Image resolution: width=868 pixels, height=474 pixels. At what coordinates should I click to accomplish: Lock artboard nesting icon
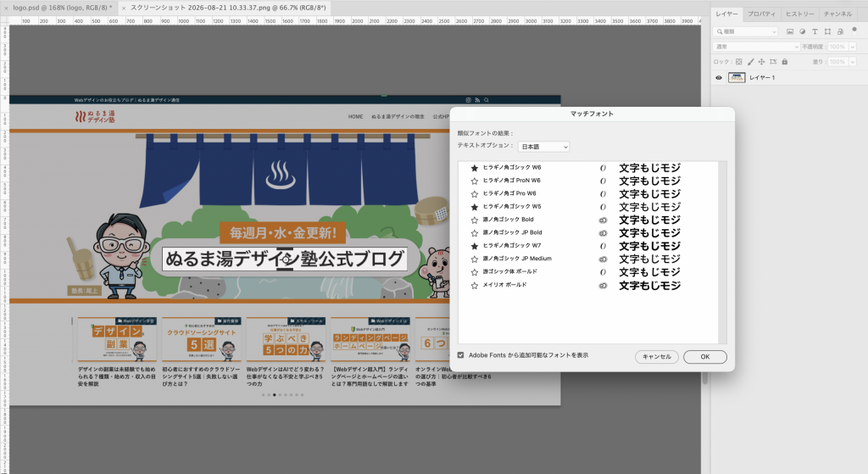(x=773, y=61)
